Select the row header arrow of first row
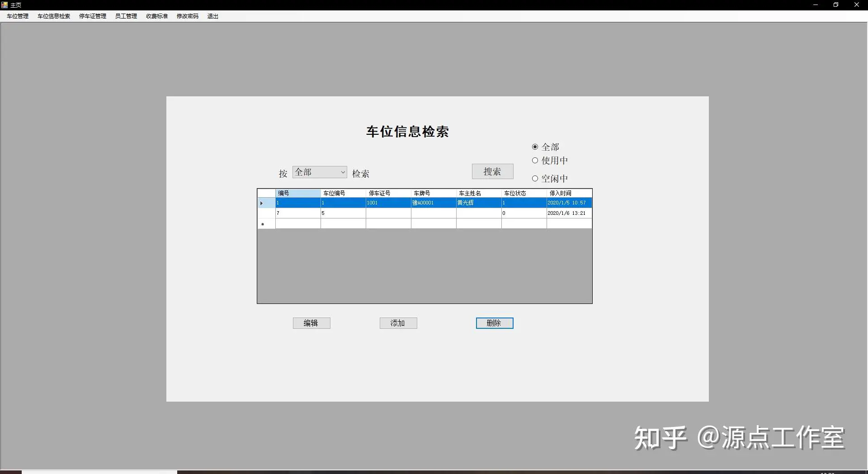This screenshot has height=474, width=868. (x=266, y=203)
